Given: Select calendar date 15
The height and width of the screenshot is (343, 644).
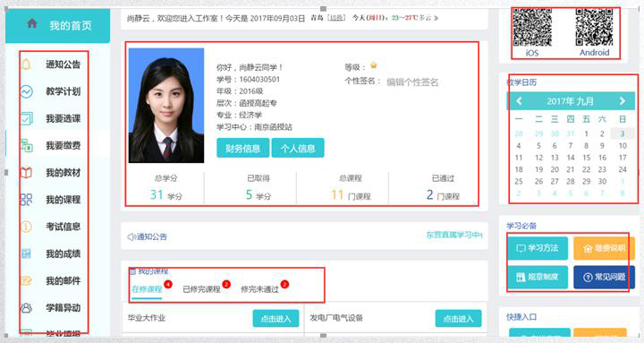Looking at the screenshot, I should (x=586, y=158).
